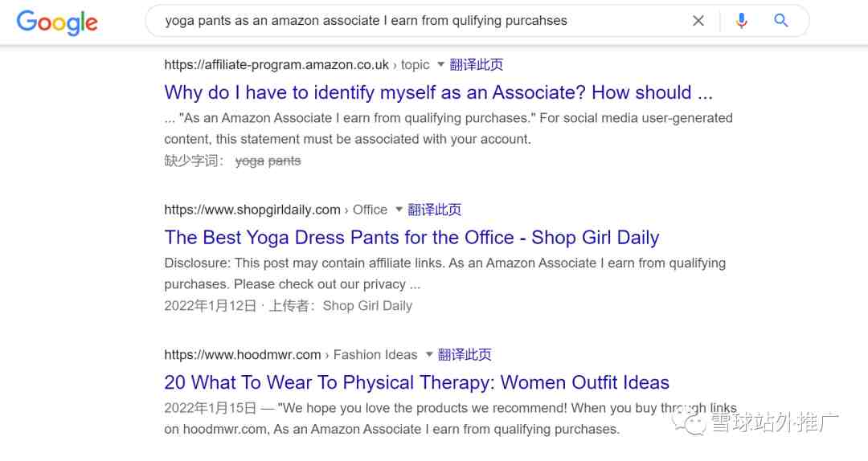The width and height of the screenshot is (868, 461).
Task: Click inside the Google search box
Action: [418, 21]
